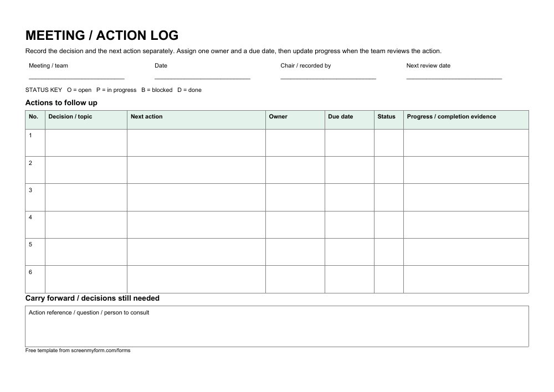Click the instruction sentence under the title
Viewport: 554px width, 392px height.
click(233, 51)
